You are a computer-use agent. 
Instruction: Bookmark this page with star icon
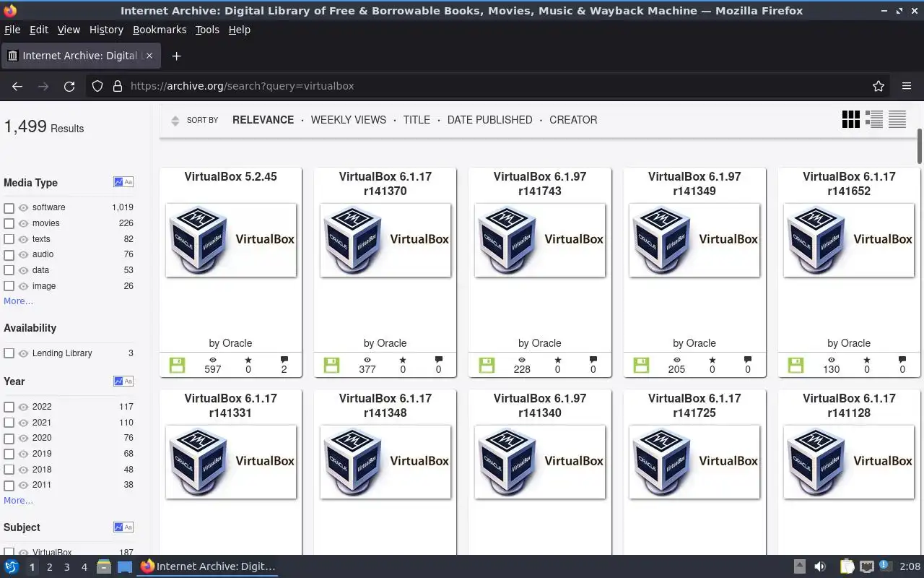[x=879, y=86]
